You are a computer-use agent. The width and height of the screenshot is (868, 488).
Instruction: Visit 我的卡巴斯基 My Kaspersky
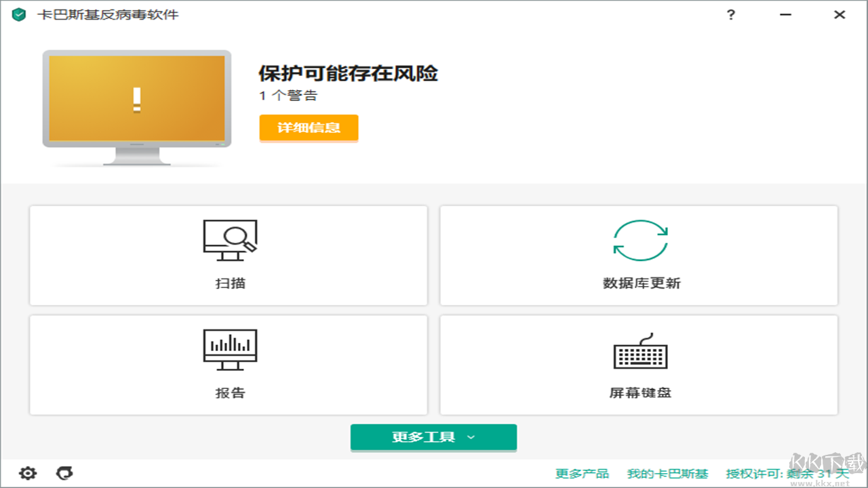[667, 474]
